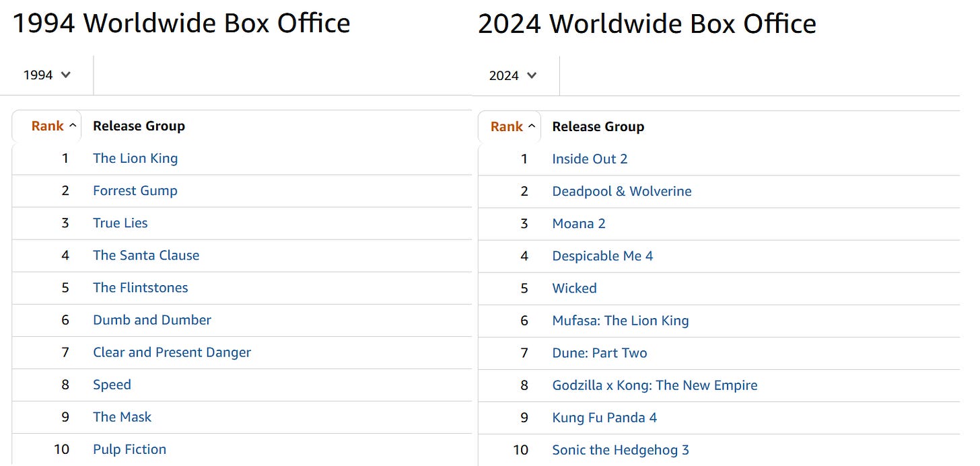The width and height of the screenshot is (980, 466).
Task: Click Release Group header in 1994 table
Action: point(139,126)
